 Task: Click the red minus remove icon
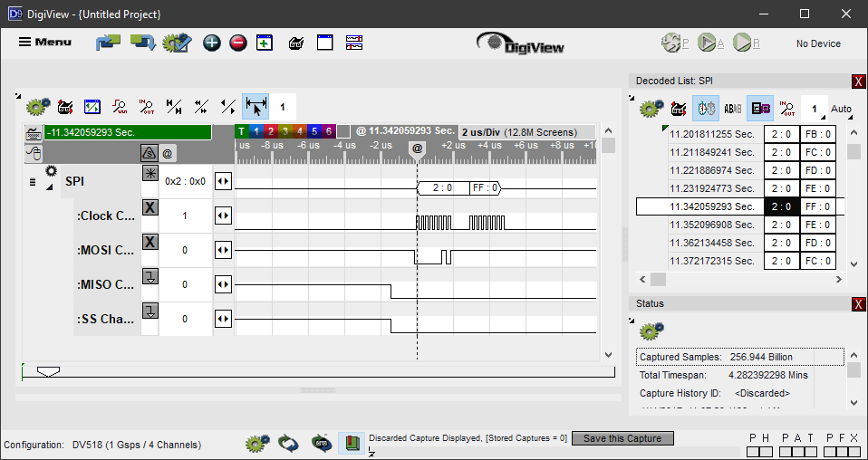point(237,43)
